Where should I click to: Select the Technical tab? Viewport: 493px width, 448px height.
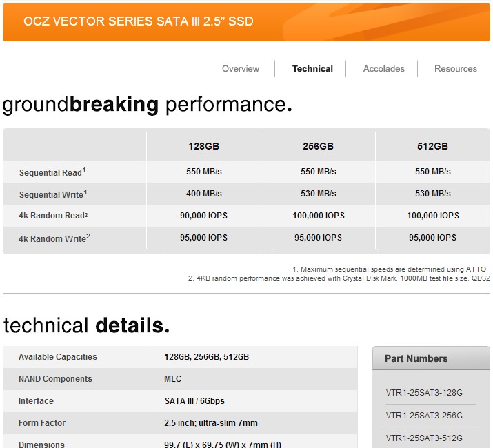(312, 69)
